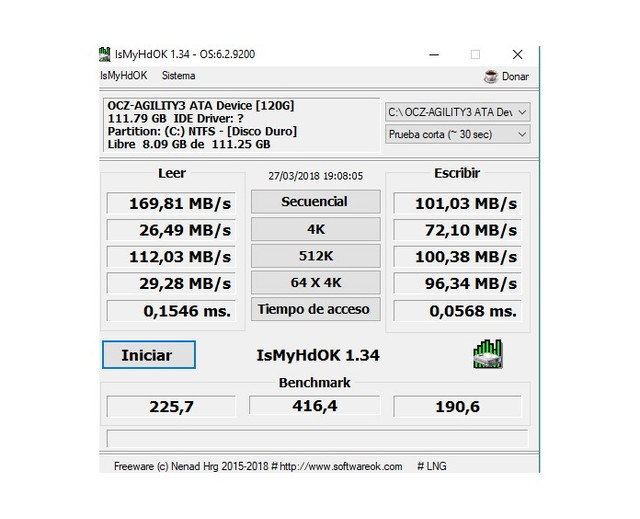
Task: Click the Benchmark group heading
Action: pyautogui.click(x=315, y=383)
